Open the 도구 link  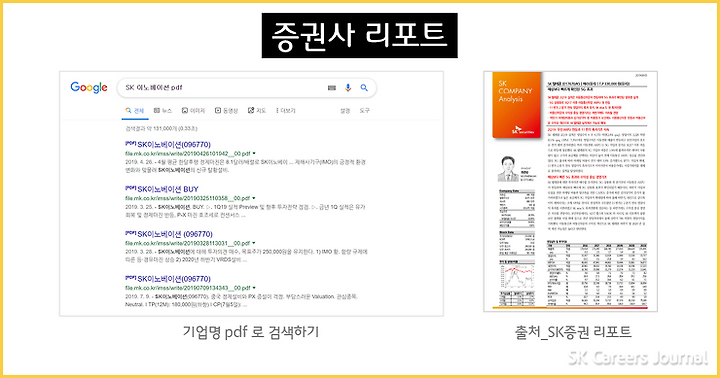(x=365, y=111)
